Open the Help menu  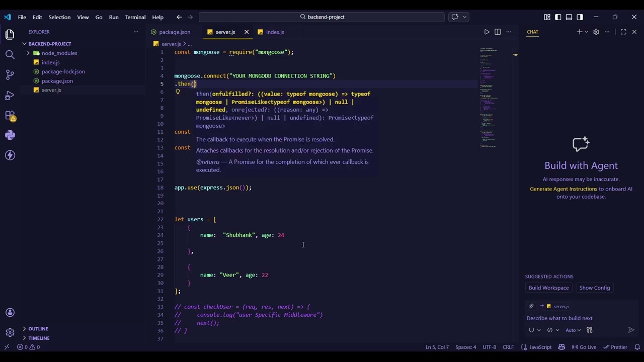tap(157, 17)
